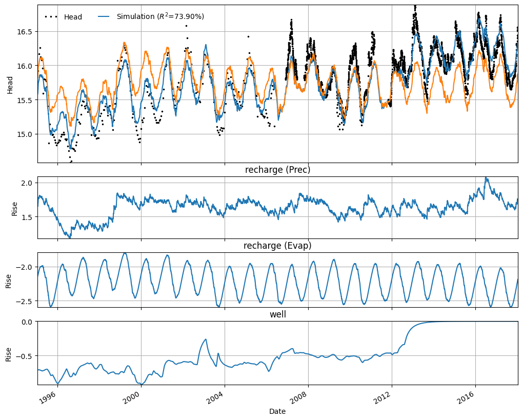523x420 pixels.
Task: Click the 2008 x-axis tick label
Action: 299,397
